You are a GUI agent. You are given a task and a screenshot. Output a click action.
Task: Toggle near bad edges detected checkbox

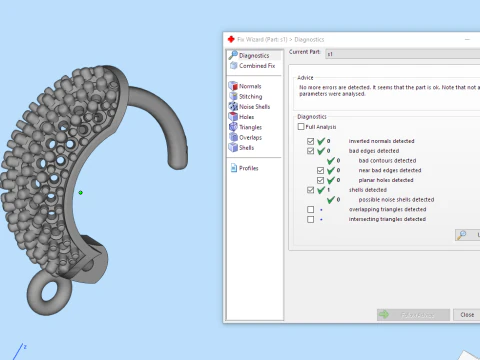(x=320, y=170)
